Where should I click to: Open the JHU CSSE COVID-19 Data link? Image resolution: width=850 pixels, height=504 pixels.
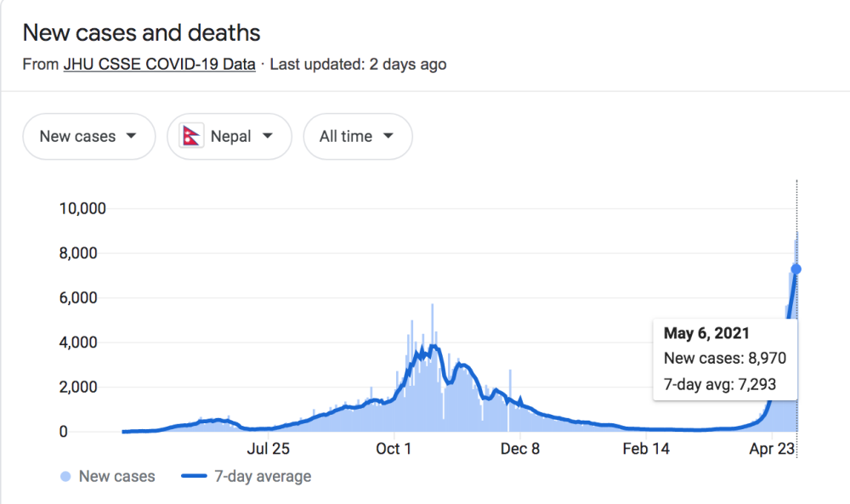pyautogui.click(x=160, y=64)
